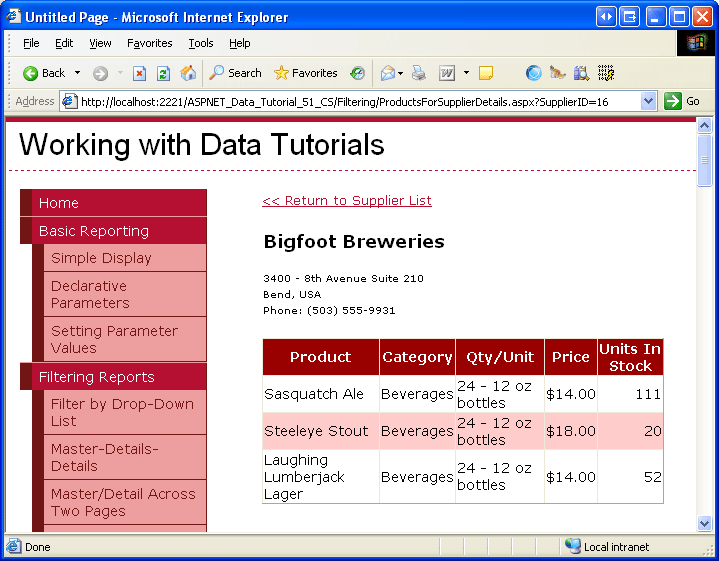The height and width of the screenshot is (561, 719).
Task: Open the Mail button dropdown arrow
Action: point(402,73)
